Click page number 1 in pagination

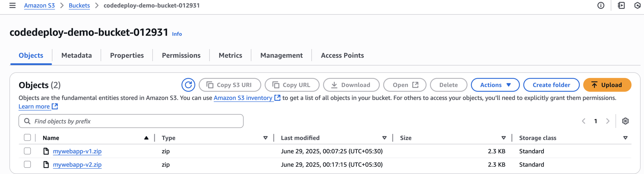pyautogui.click(x=596, y=121)
